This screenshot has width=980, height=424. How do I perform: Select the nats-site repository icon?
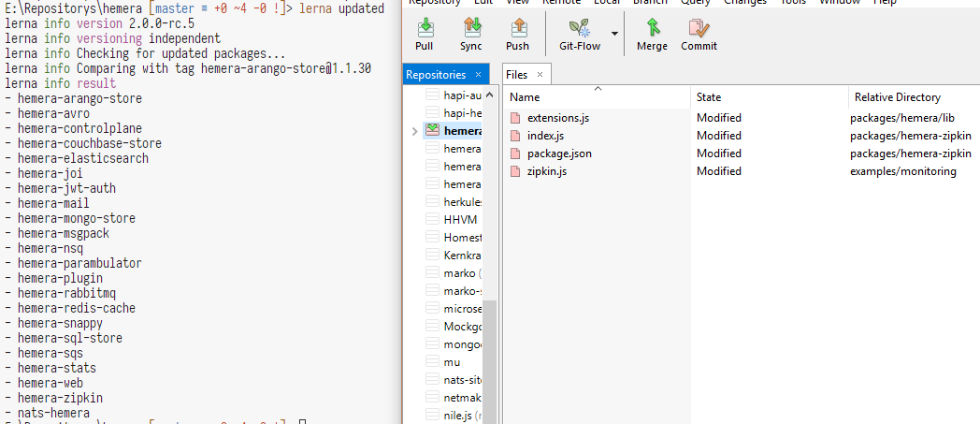tap(433, 379)
